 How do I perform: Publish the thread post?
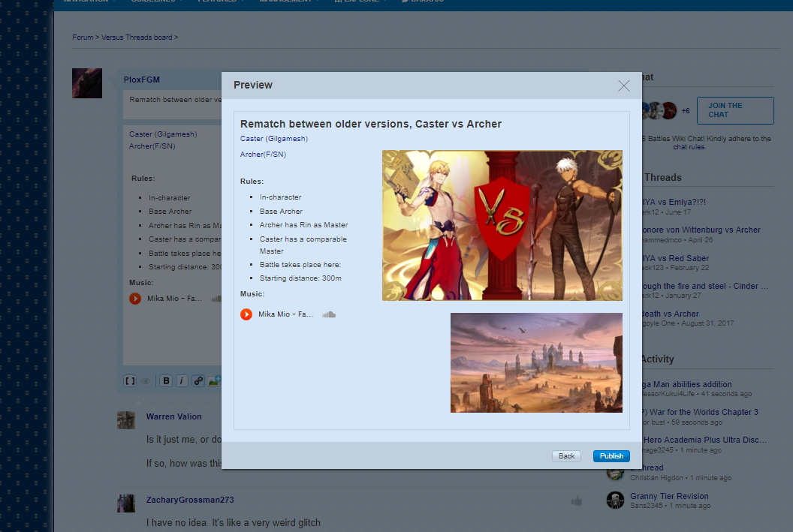pyautogui.click(x=611, y=456)
